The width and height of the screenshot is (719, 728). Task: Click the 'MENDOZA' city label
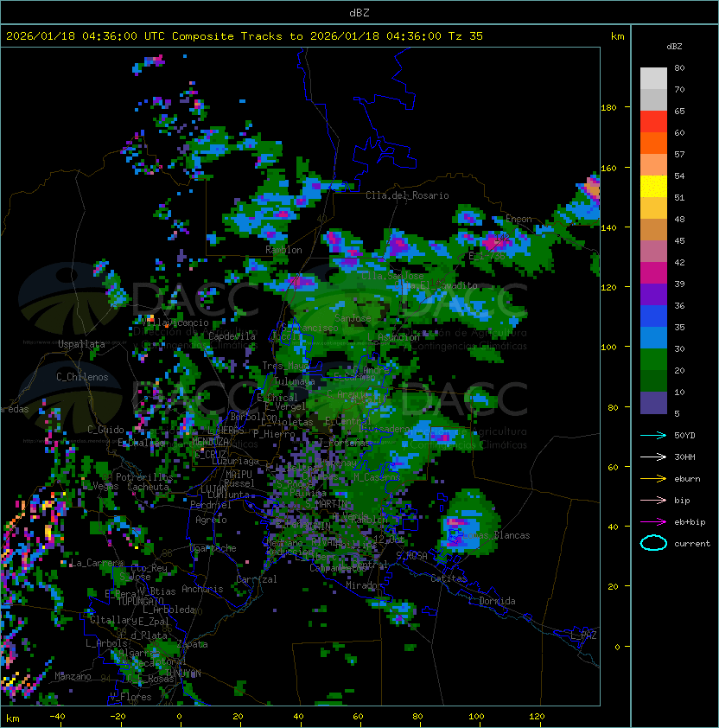pos(210,442)
